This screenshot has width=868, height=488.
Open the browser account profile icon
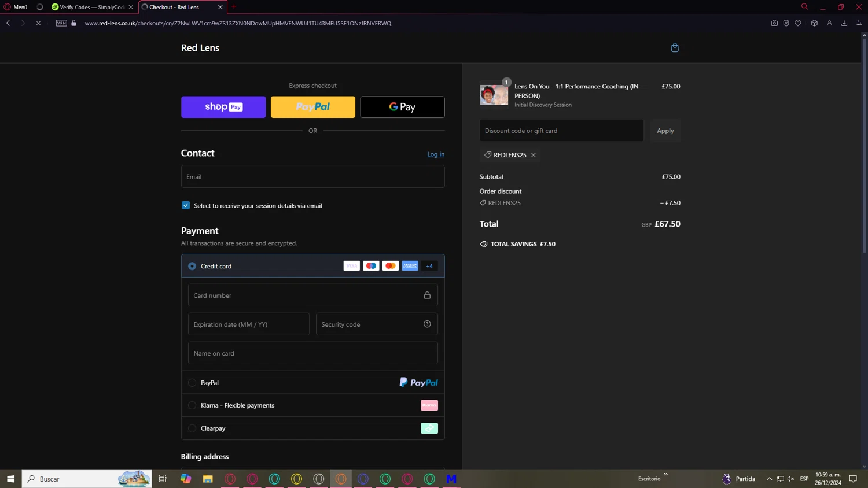pyautogui.click(x=829, y=23)
